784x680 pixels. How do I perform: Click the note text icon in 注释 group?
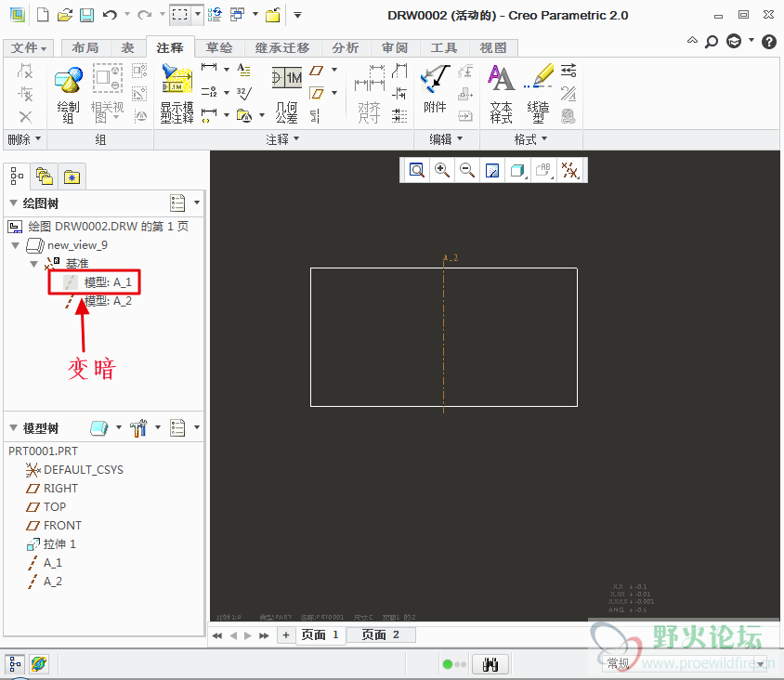point(243,70)
